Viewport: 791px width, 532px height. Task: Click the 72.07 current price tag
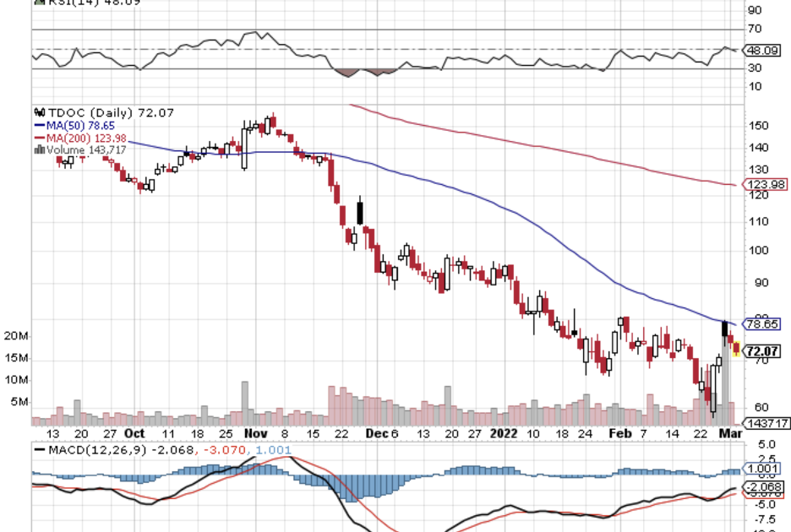pyautogui.click(x=763, y=350)
